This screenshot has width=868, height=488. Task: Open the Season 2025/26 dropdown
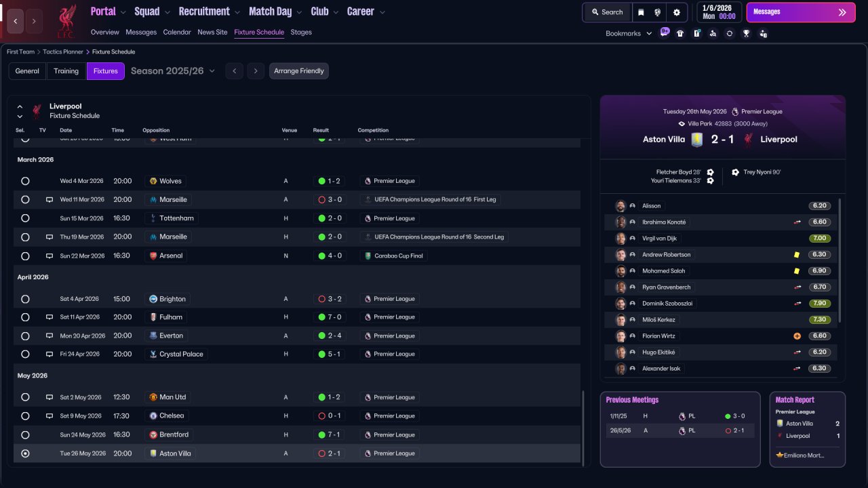click(x=173, y=71)
